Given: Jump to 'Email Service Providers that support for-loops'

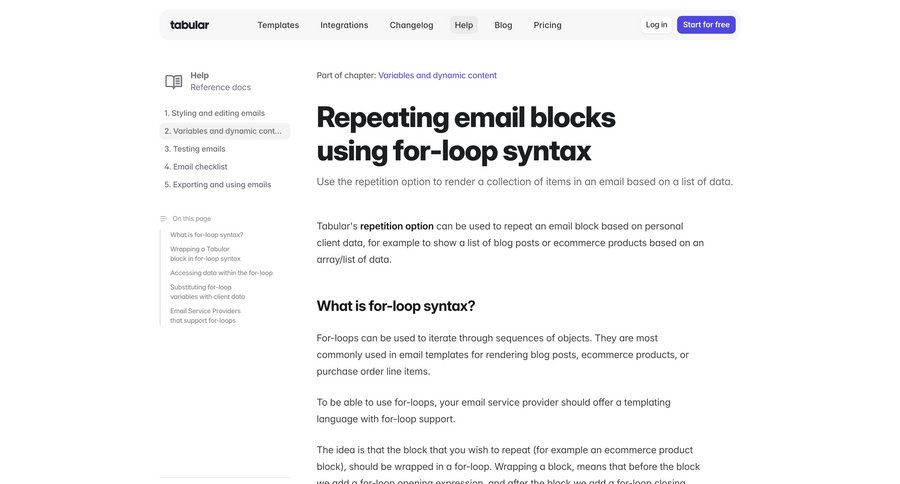Looking at the screenshot, I should 205,316.
